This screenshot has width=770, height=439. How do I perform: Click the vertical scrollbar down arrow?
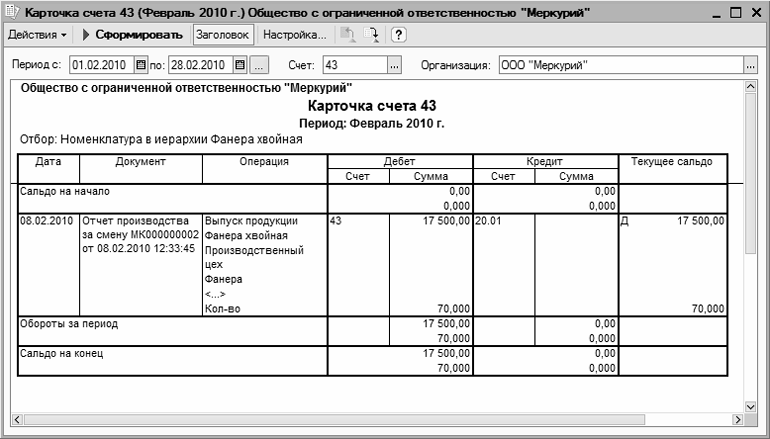[750, 407]
